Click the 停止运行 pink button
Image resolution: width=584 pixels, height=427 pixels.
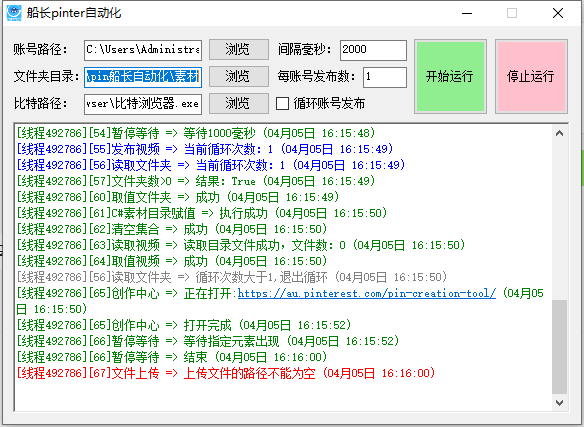531,76
